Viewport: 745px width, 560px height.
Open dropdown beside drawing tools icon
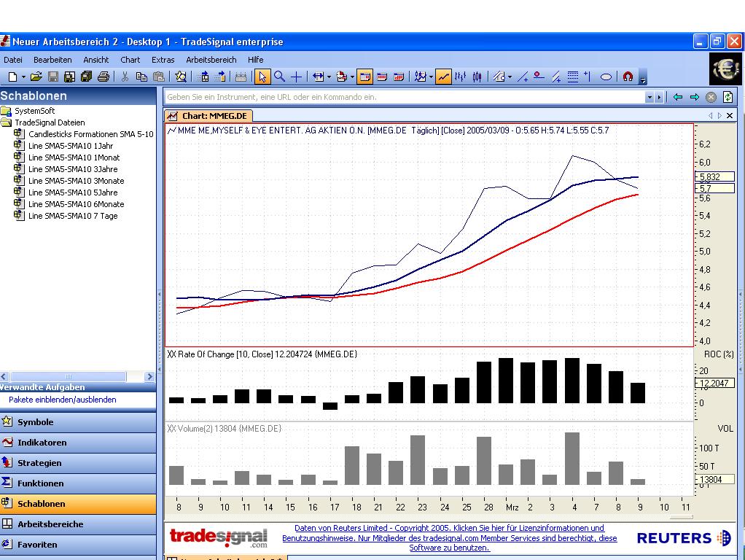click(510, 77)
